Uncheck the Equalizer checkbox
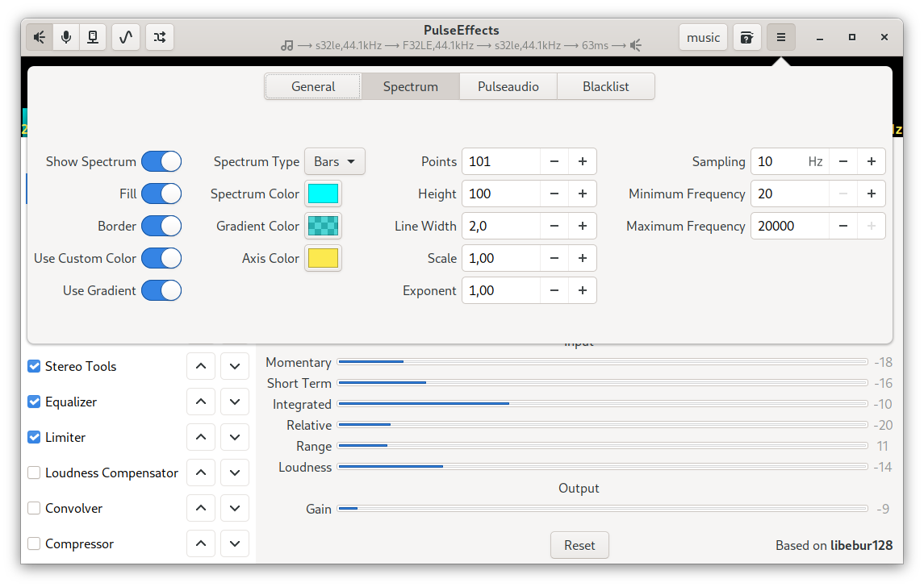This screenshot has width=924, height=587. tap(34, 402)
